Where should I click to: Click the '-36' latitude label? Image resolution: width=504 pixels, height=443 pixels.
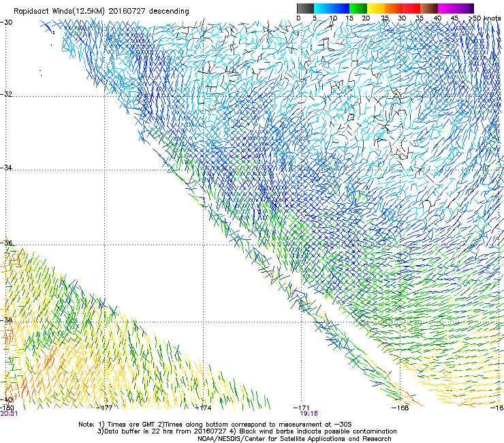point(7,243)
